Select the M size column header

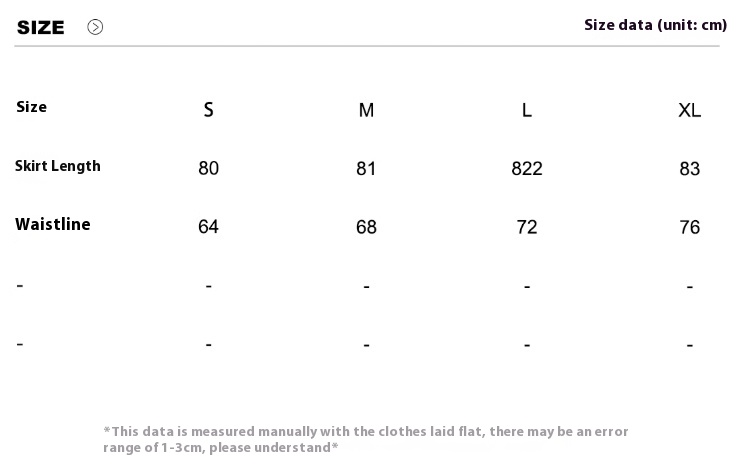366,110
